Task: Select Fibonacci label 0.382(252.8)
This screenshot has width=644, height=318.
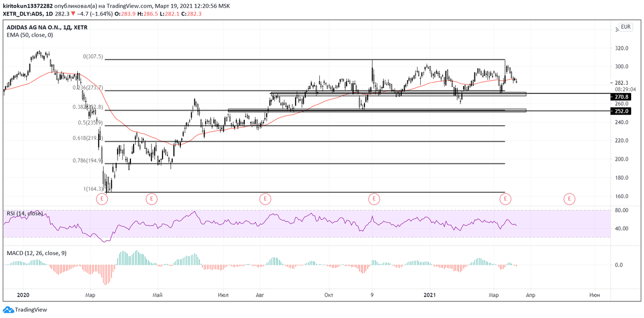Action: (x=88, y=107)
